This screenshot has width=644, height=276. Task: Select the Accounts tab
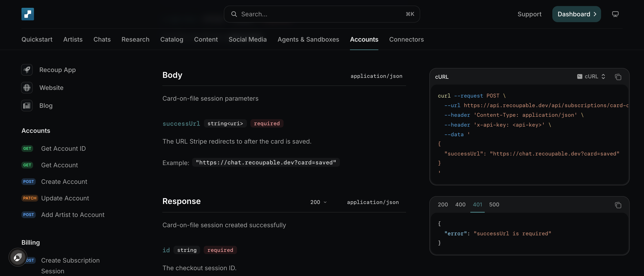(x=364, y=39)
